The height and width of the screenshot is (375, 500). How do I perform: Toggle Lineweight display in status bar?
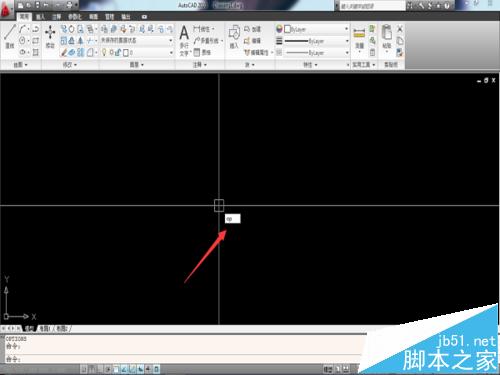point(148,369)
